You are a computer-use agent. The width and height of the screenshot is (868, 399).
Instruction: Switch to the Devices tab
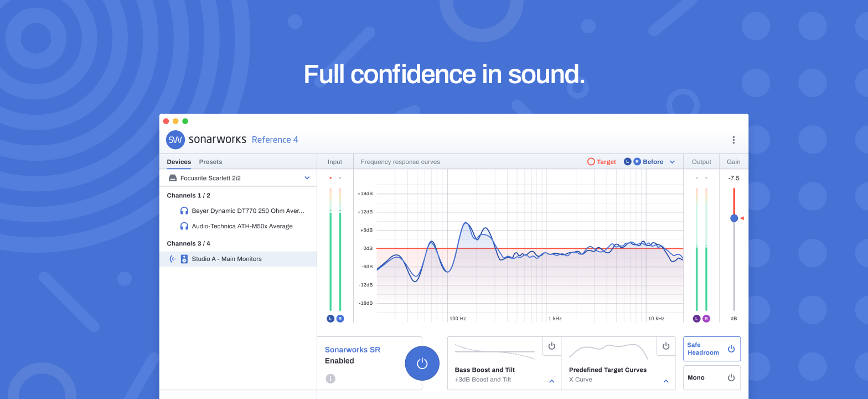179,162
